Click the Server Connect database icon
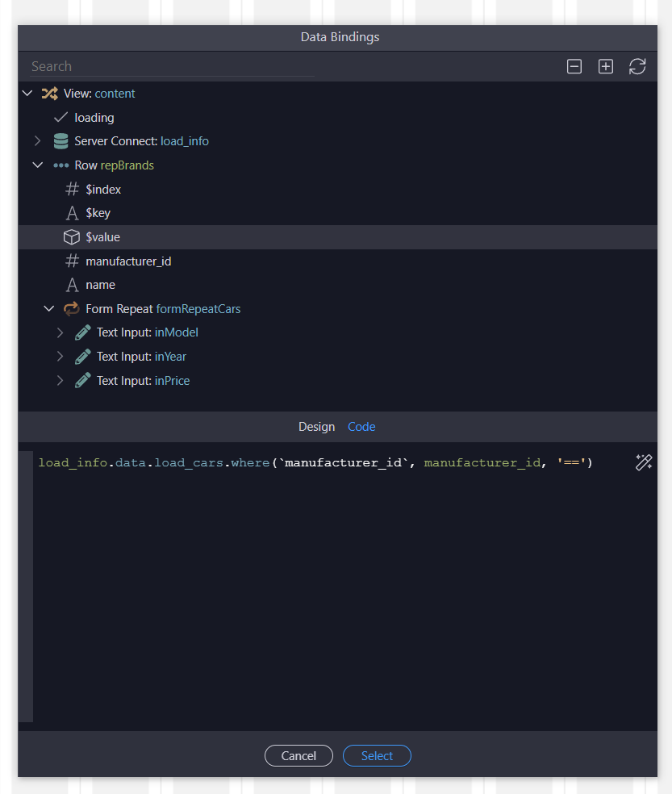The height and width of the screenshot is (794, 672). pyautogui.click(x=61, y=141)
